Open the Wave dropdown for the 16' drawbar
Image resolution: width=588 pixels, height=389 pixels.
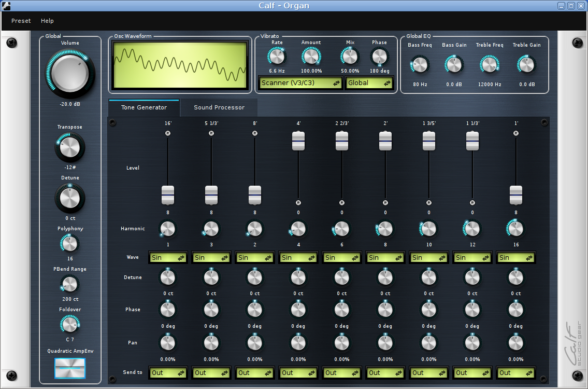tap(168, 258)
